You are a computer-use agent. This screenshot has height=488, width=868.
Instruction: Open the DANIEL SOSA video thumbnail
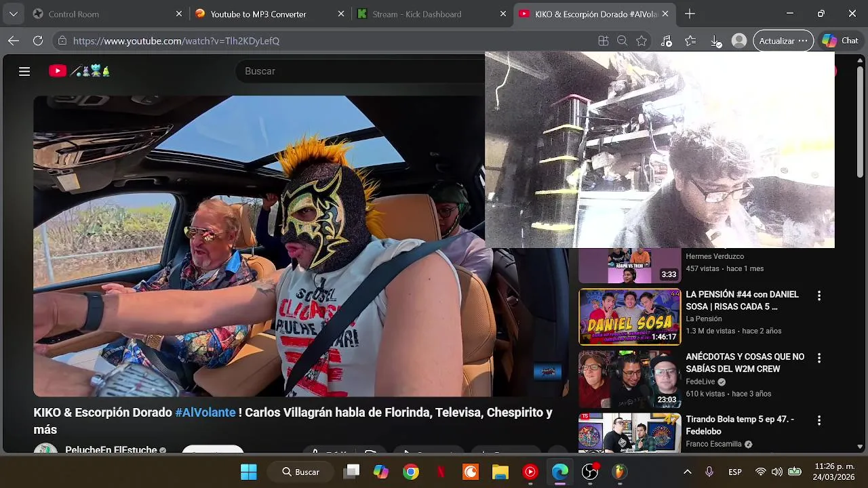[629, 317]
